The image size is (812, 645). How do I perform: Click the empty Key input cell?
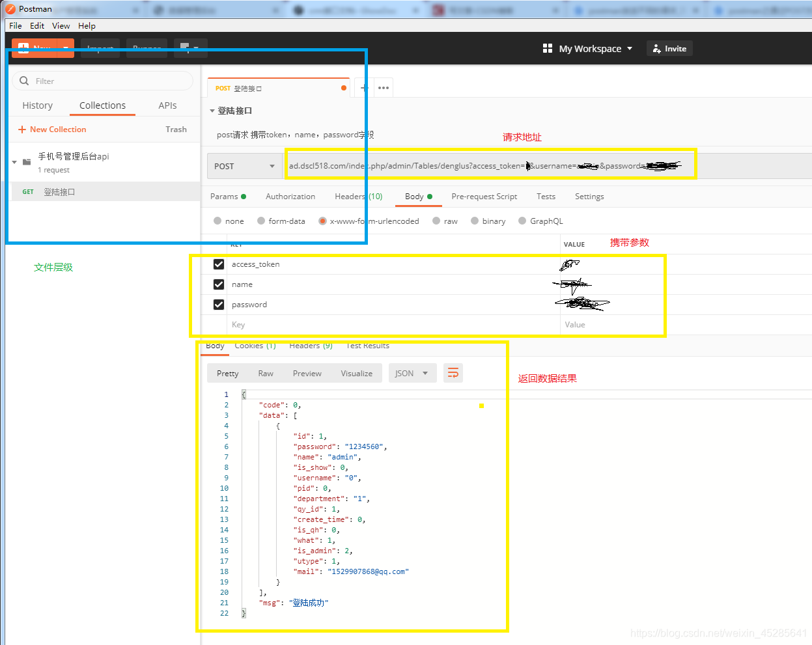pyautogui.click(x=393, y=325)
